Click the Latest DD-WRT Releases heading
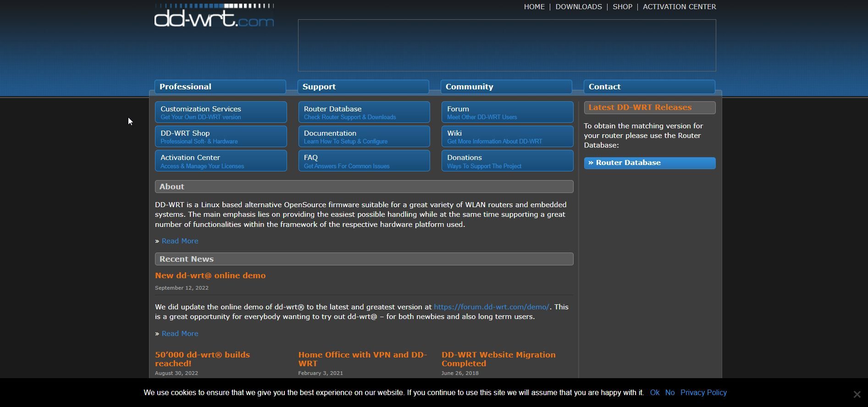This screenshot has width=868, height=407. click(650, 108)
